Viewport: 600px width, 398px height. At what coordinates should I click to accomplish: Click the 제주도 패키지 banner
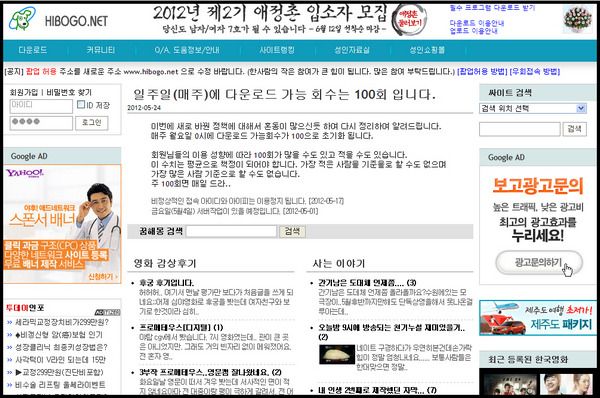coord(538,318)
